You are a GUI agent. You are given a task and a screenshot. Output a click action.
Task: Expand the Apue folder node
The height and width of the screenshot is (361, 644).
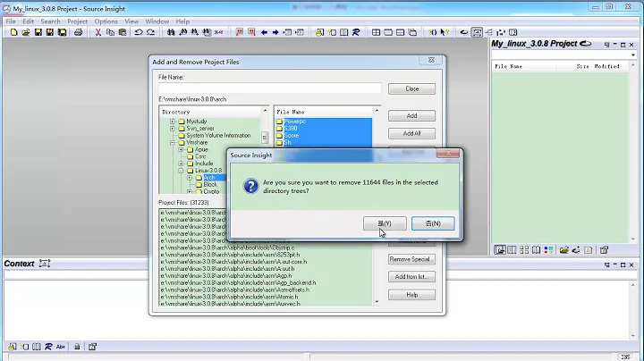tap(181, 150)
